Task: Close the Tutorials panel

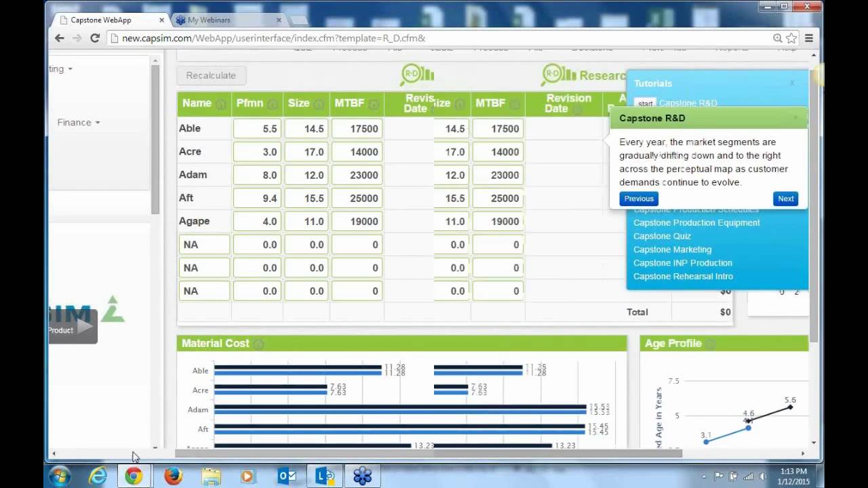Action: (791, 83)
